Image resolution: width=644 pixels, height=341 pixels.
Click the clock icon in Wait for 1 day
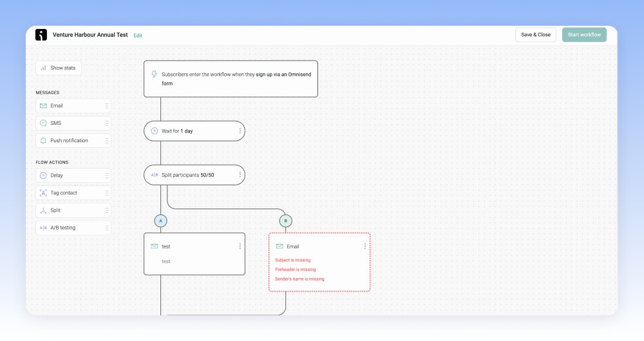point(155,131)
